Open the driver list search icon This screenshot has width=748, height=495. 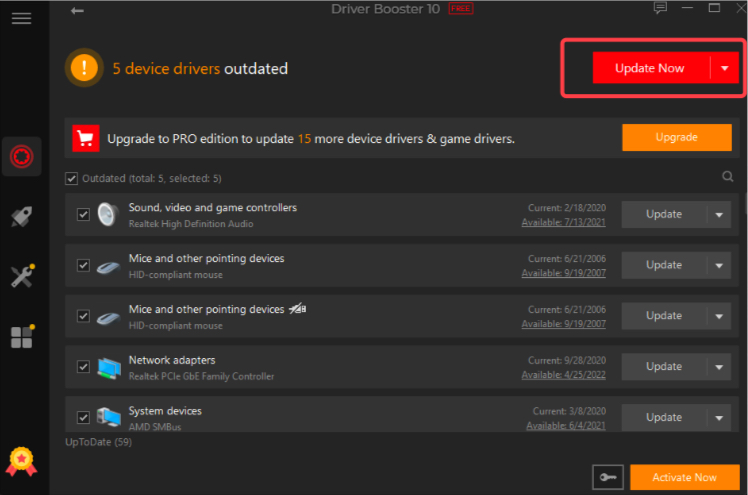(727, 177)
